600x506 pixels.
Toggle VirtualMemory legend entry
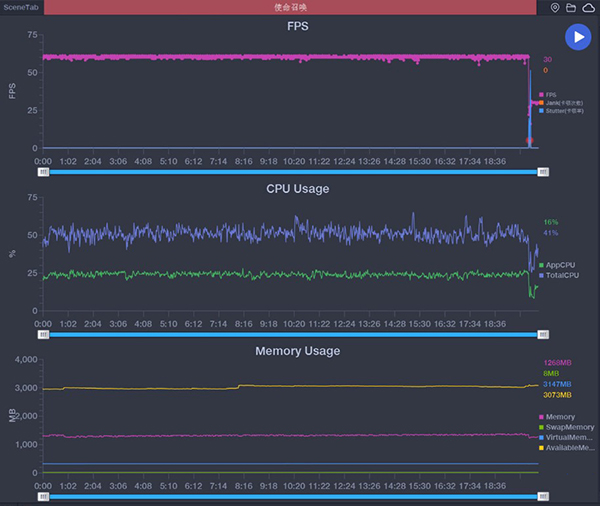point(565,437)
